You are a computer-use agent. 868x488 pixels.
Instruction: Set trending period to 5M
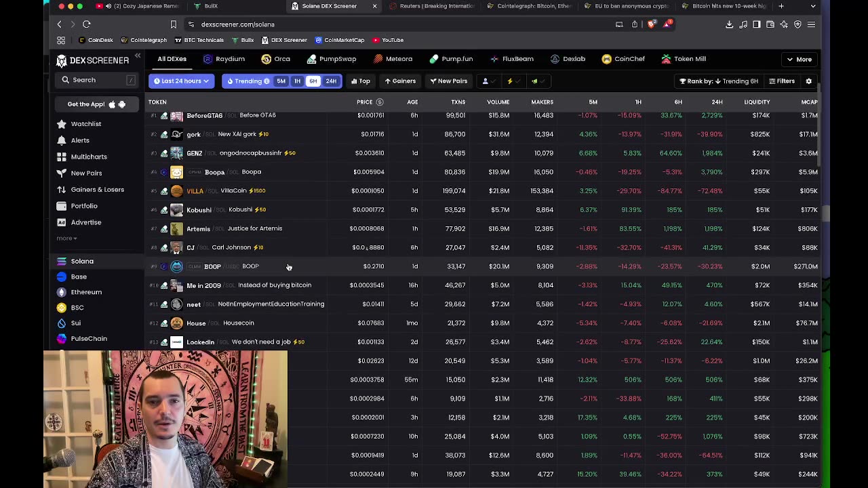[x=281, y=81]
